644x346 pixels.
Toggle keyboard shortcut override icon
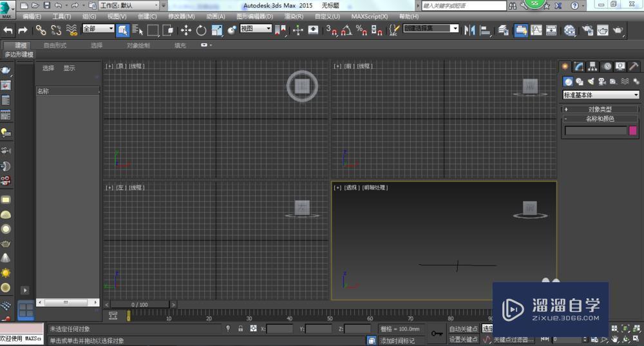click(x=314, y=30)
